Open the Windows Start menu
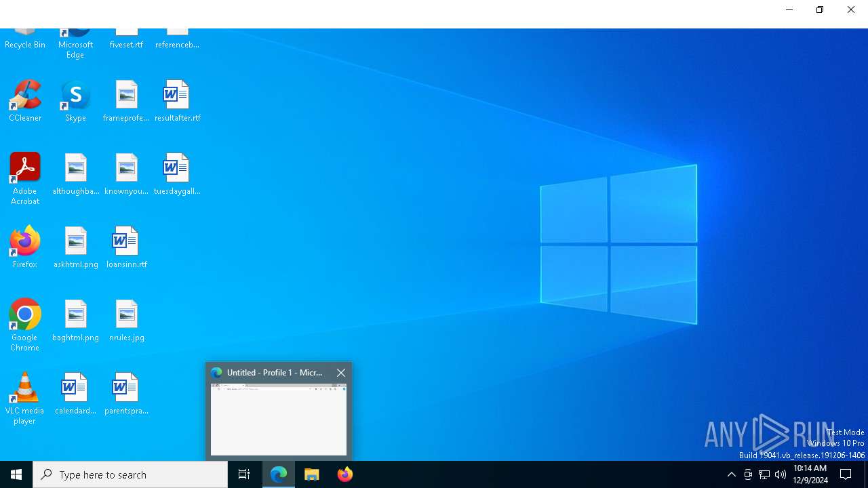This screenshot has width=868, height=488. pos(16,474)
